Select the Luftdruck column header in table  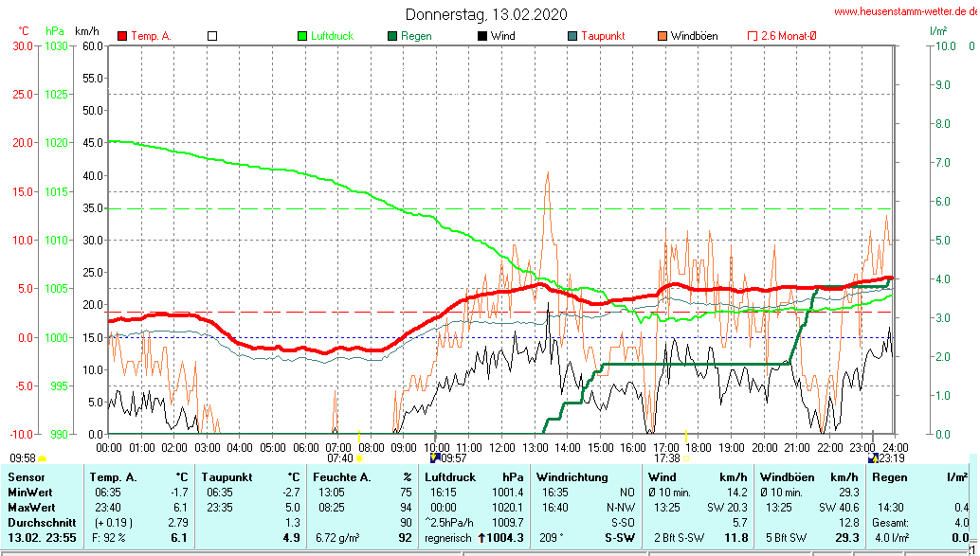[x=448, y=476]
